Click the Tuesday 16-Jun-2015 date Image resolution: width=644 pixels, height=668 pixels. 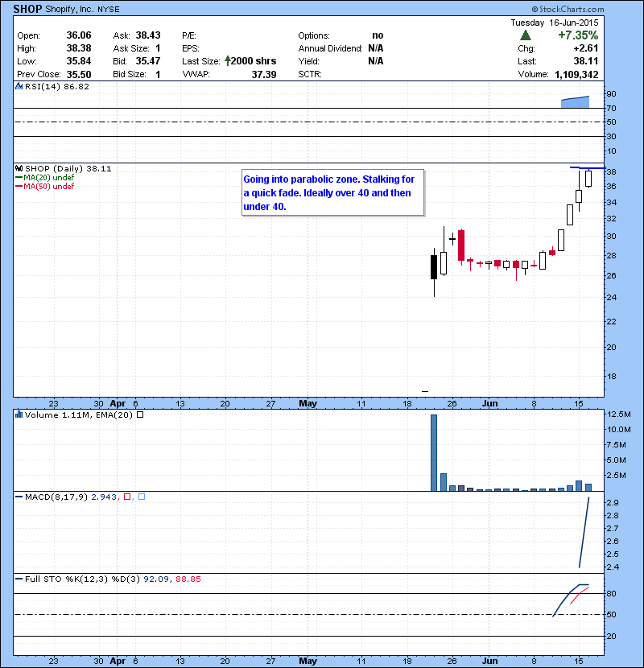[555, 23]
